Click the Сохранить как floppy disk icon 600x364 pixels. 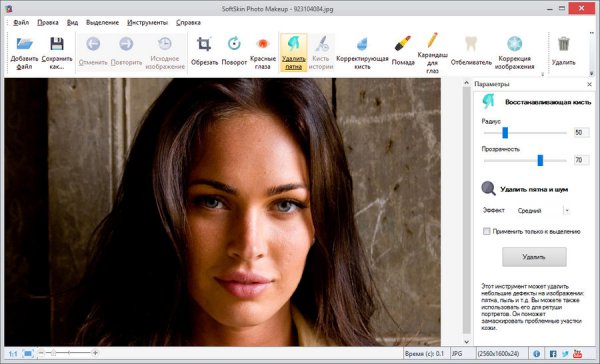[57, 44]
